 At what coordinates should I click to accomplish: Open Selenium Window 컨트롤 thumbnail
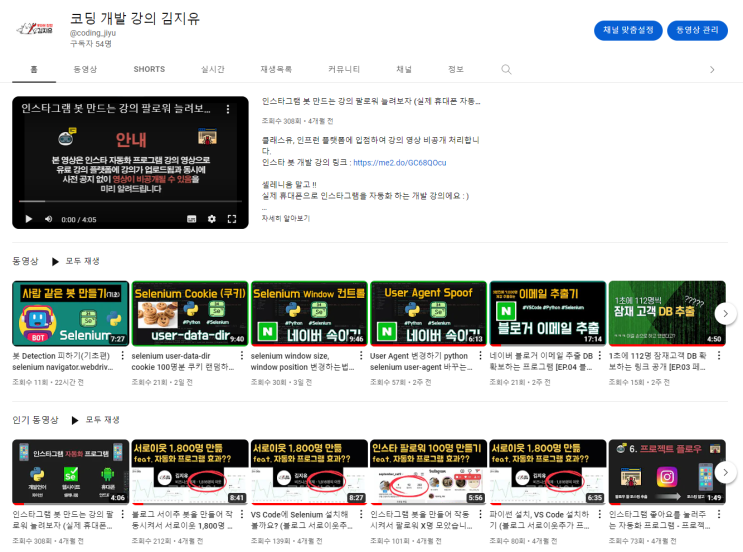click(x=309, y=313)
